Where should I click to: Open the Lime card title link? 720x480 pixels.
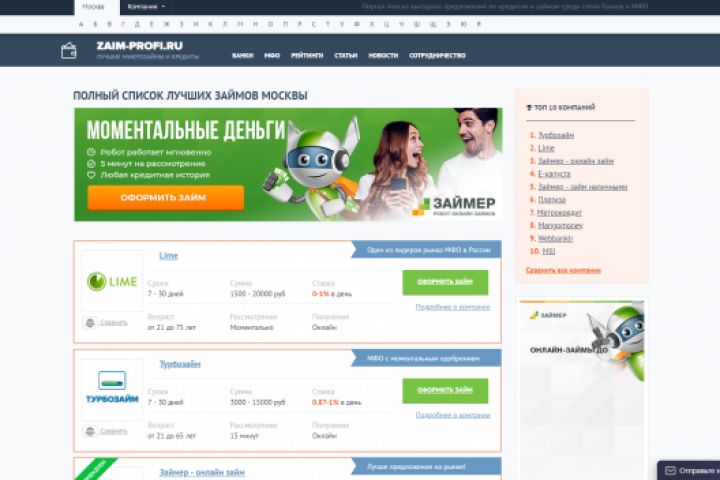[169, 256]
